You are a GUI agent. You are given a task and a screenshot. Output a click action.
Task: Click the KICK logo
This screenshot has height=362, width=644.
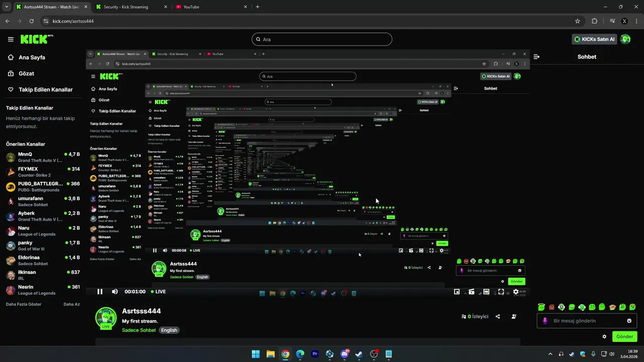click(x=37, y=39)
